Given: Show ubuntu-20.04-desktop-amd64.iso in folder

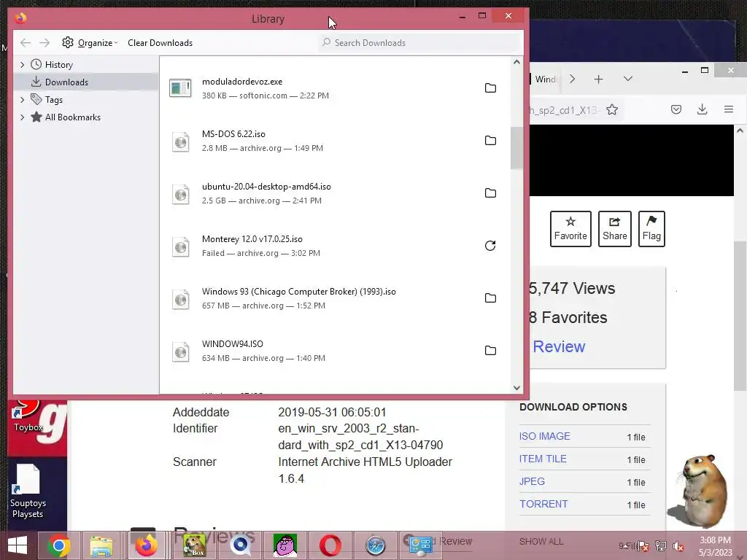Looking at the screenshot, I should [x=490, y=192].
